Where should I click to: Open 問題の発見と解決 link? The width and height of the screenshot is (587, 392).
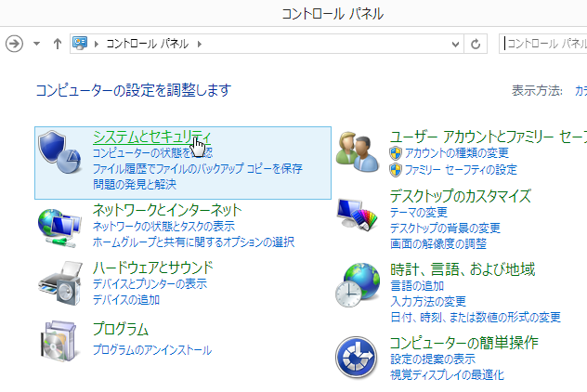[135, 184]
